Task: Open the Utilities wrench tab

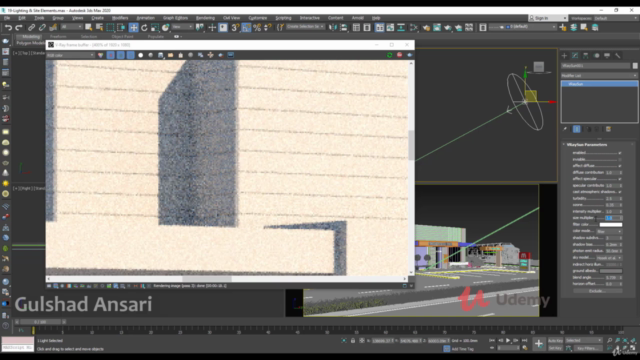Action: click(x=618, y=56)
